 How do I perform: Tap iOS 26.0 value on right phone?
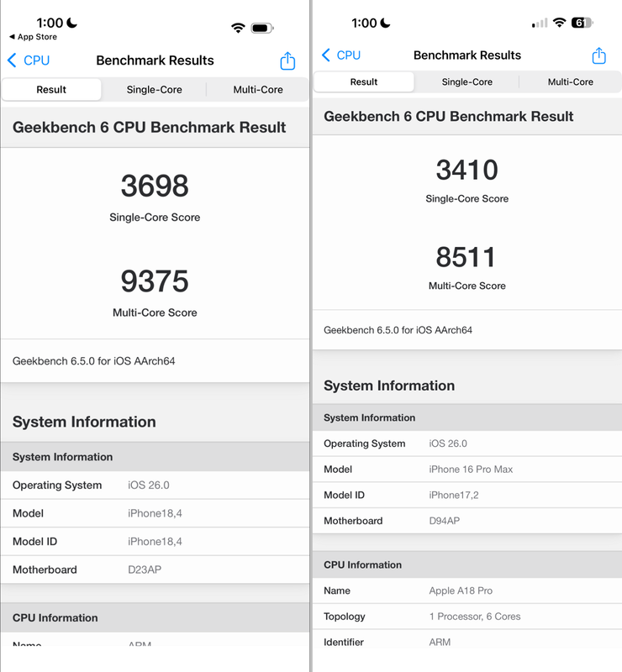click(448, 444)
